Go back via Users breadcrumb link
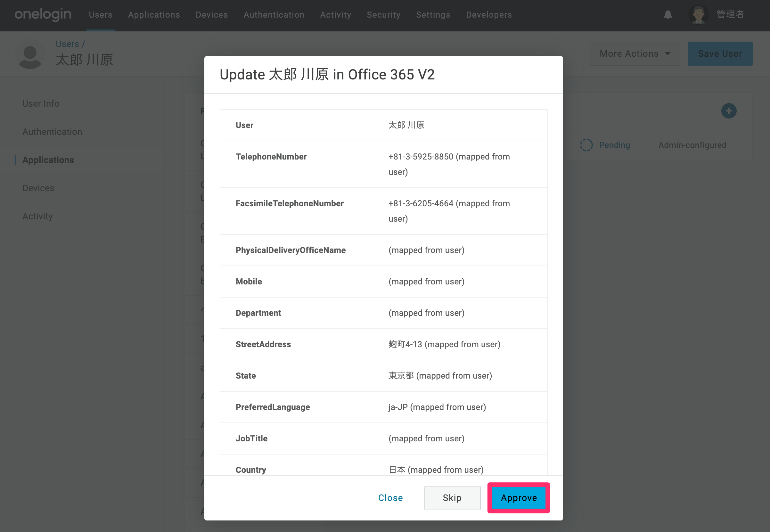 (x=67, y=44)
